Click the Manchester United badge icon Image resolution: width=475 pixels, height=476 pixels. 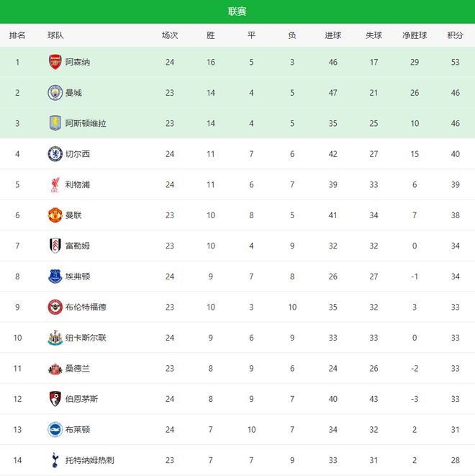click(x=55, y=215)
